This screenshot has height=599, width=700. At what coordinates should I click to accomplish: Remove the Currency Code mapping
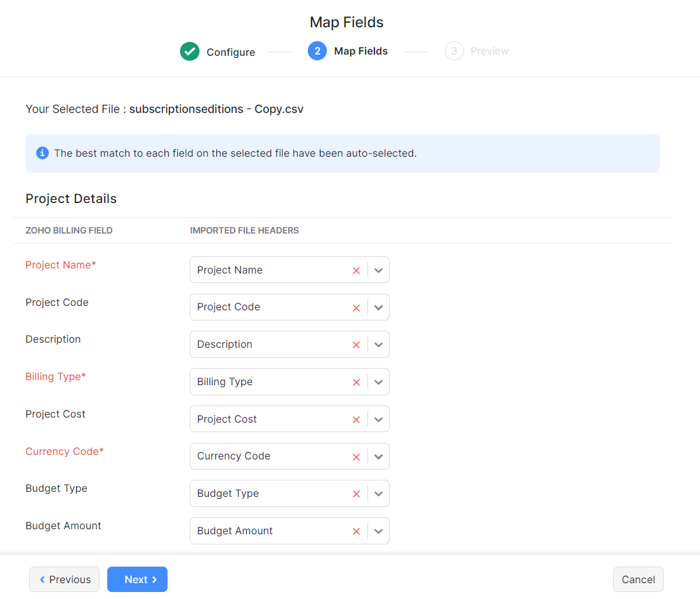point(356,457)
